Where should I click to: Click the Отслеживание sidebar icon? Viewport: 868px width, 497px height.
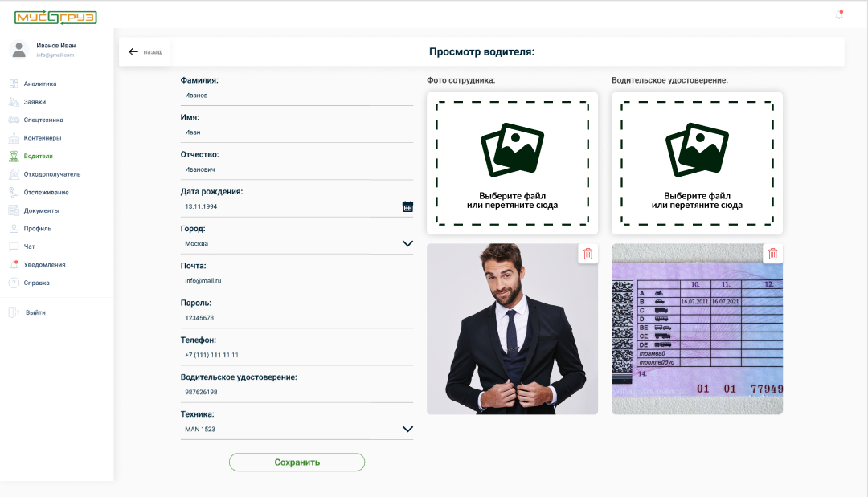tap(14, 193)
